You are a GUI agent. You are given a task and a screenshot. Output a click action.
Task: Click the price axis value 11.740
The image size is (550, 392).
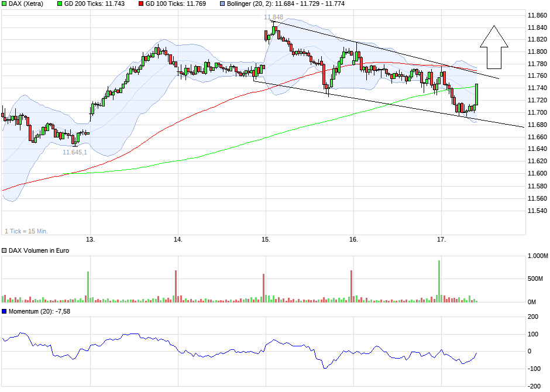pos(537,88)
